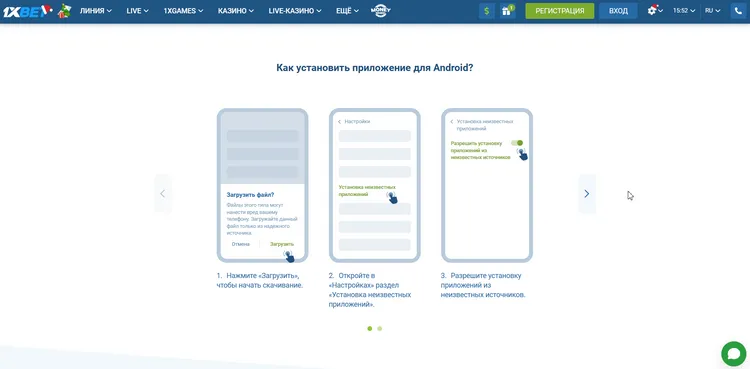
Task: Click the step 3 unknown apps illustration
Action: 487,186
